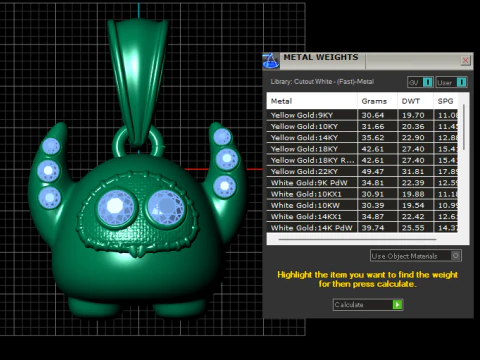
Task: Close the Metal Weights dialog
Action: click(x=465, y=60)
